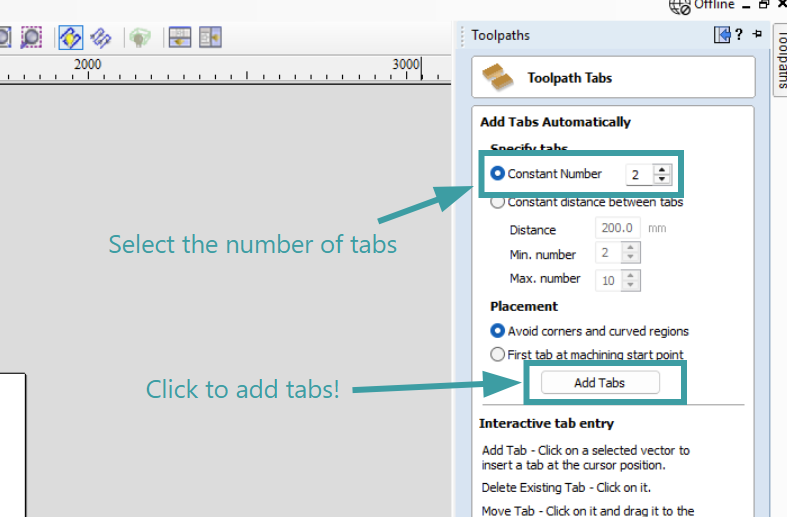Click the Interactive tab entry heading
Screen dimensions: 787x517
pyautogui.click(x=546, y=423)
